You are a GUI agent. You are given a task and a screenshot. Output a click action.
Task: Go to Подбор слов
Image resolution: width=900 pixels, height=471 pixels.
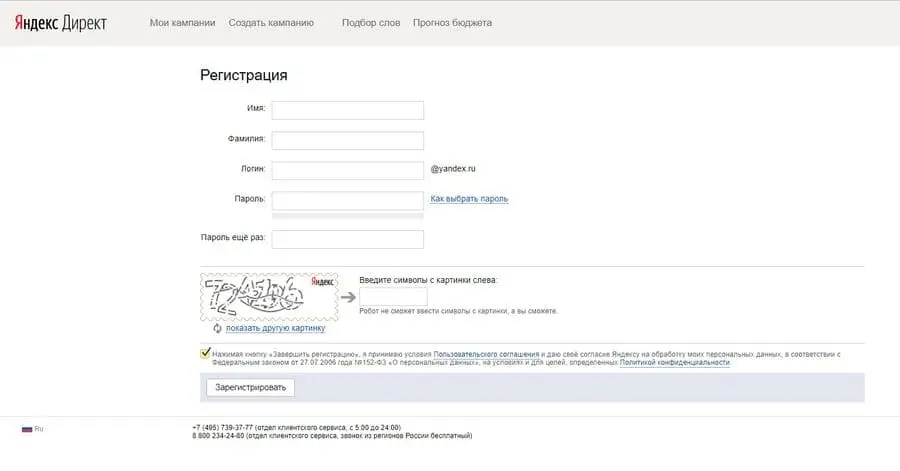coord(371,23)
